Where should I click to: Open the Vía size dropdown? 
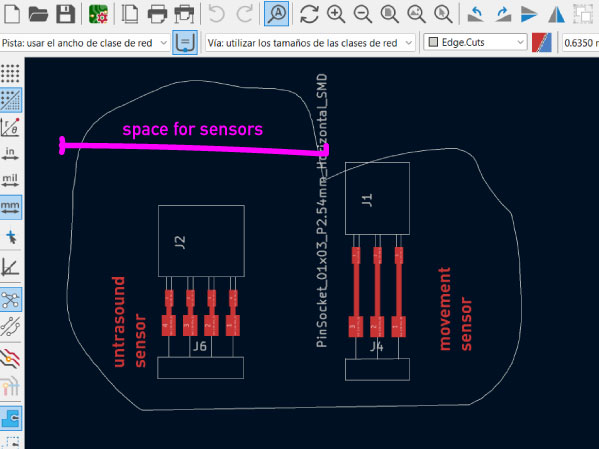[x=310, y=42]
